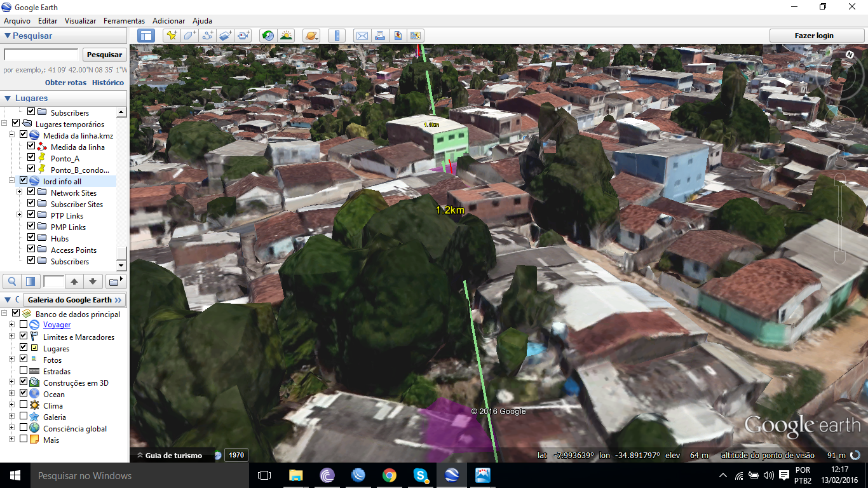
Task: Enable the Voyager layer checkbox
Action: (x=24, y=325)
